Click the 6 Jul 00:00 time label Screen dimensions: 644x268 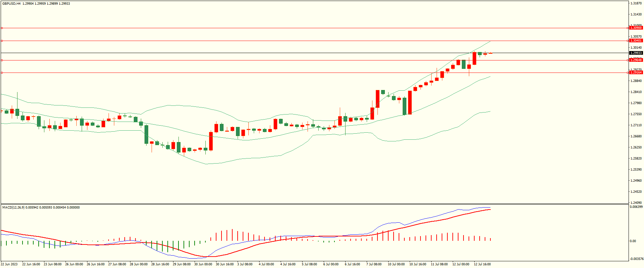[331, 264]
